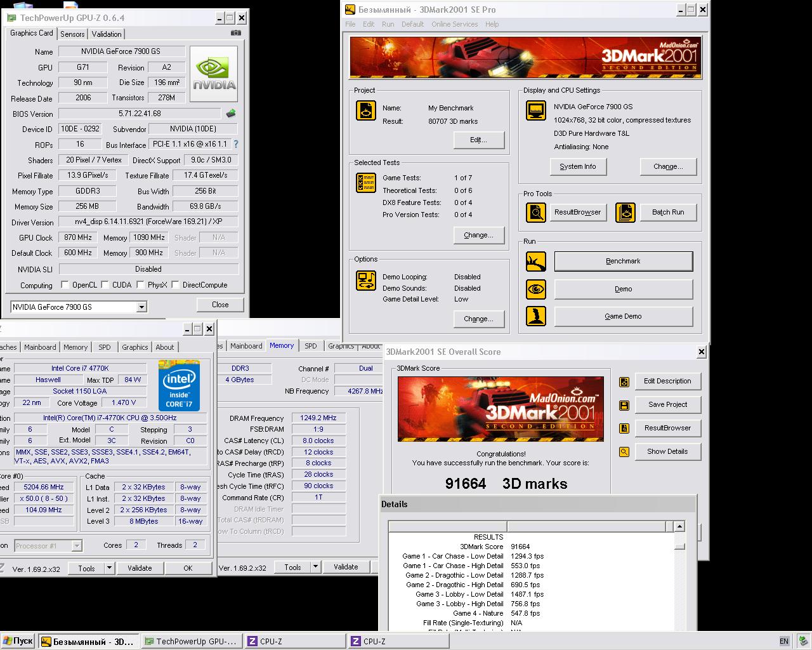Click the Selected Tests checklist icon
The width and height of the screenshot is (812, 650).
366,183
